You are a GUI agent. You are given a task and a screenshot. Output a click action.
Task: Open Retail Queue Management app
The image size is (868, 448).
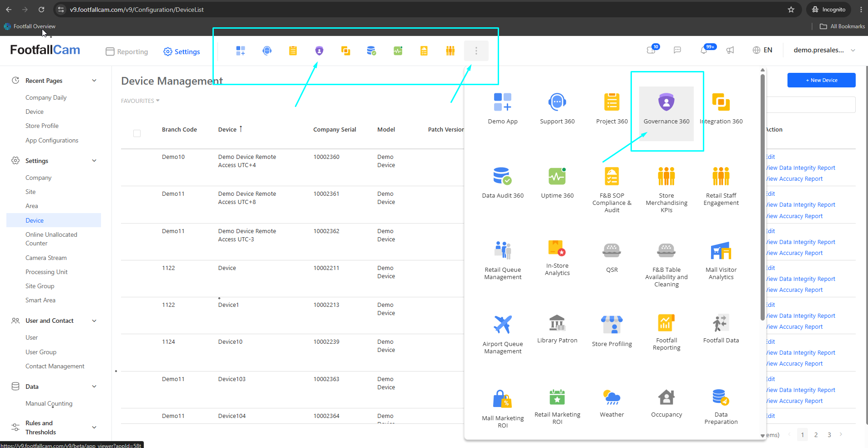(503, 260)
